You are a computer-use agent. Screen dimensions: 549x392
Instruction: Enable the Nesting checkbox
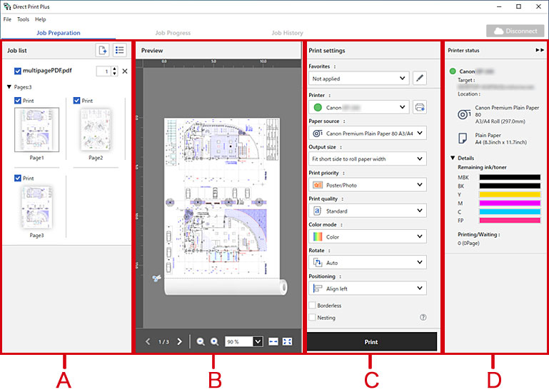click(x=312, y=318)
